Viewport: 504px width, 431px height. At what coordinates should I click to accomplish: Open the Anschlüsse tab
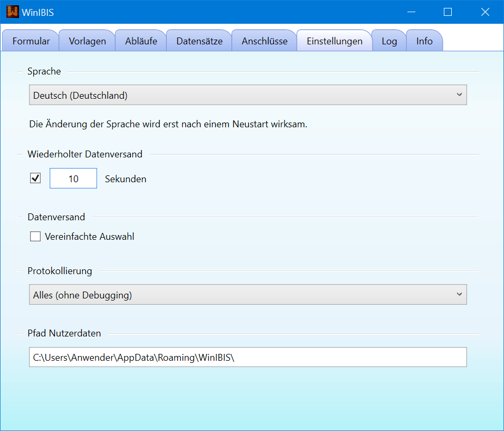tap(264, 41)
